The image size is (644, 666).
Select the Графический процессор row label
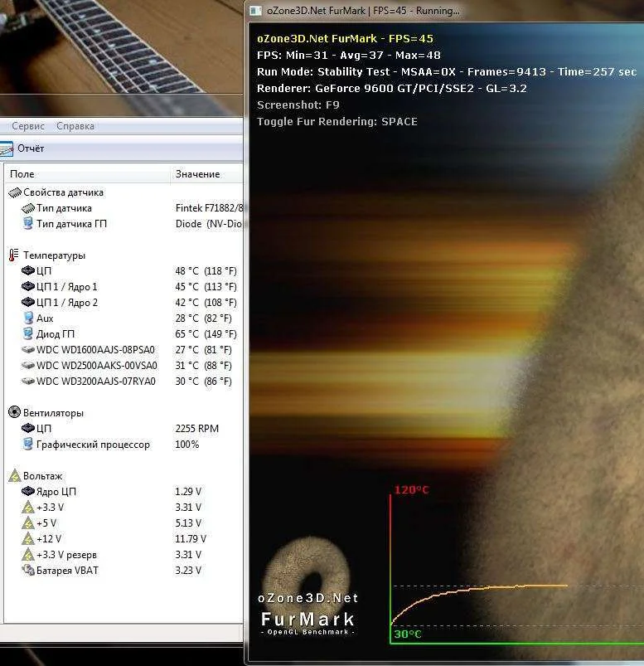pos(93,445)
